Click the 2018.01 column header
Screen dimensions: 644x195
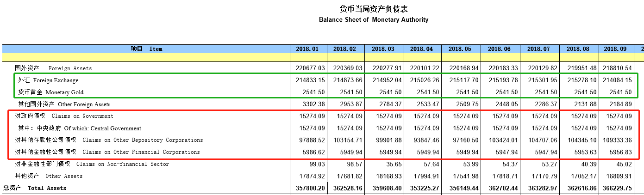coord(307,49)
